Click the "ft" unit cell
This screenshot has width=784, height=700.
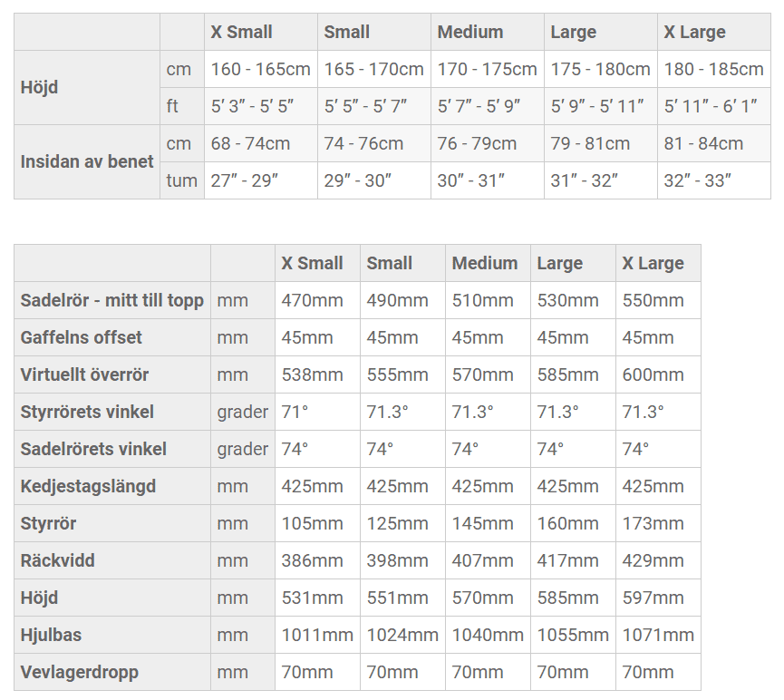pos(172,106)
